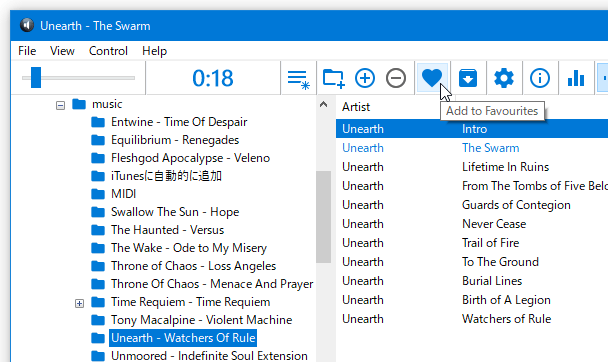Click folder icon beside Swallow The Sun
The height and width of the screenshot is (362, 608).
point(98,212)
